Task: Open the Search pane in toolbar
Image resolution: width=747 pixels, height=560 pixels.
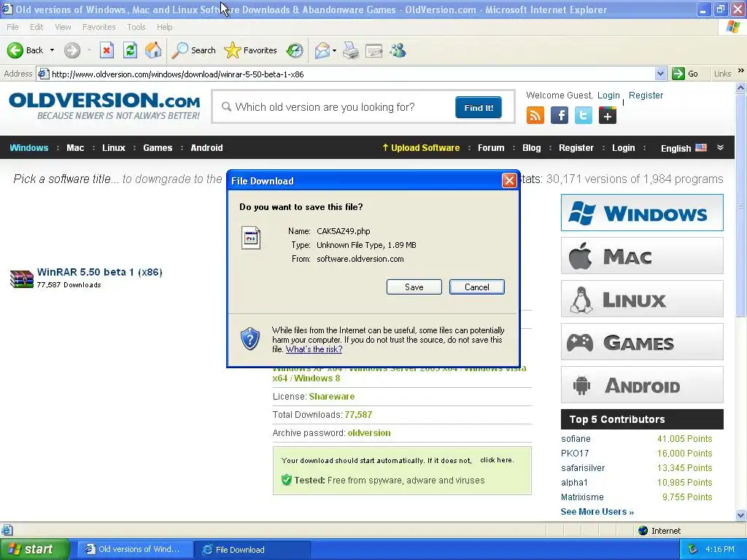Action: tap(193, 50)
